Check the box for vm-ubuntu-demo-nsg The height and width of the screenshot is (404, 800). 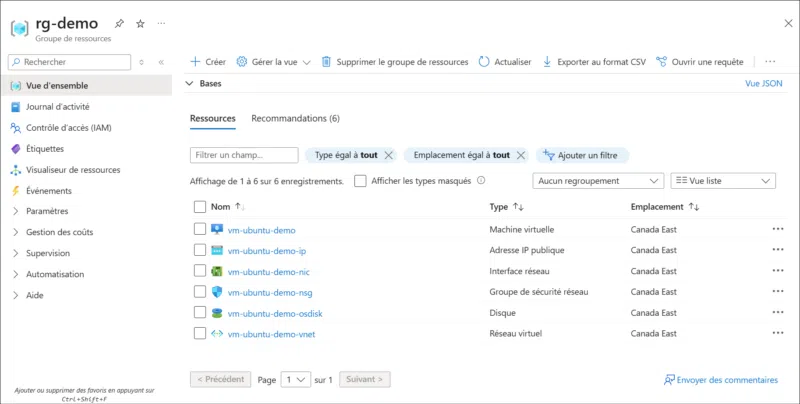(x=200, y=292)
